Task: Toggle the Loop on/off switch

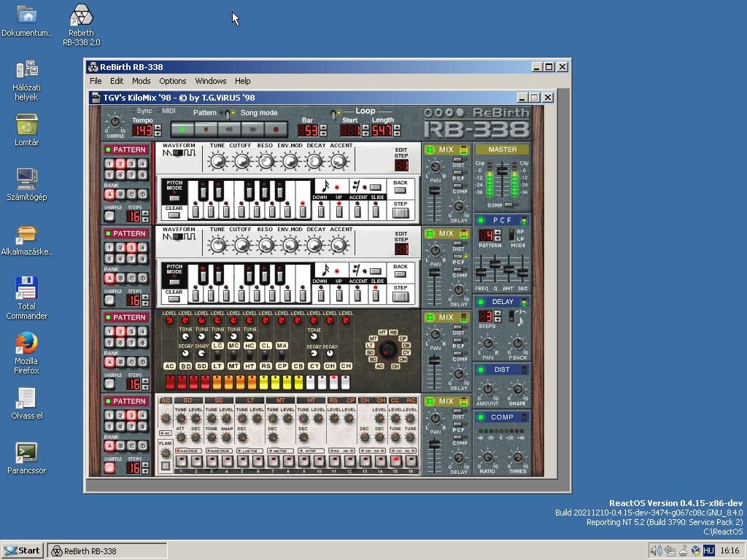Action: [333, 114]
